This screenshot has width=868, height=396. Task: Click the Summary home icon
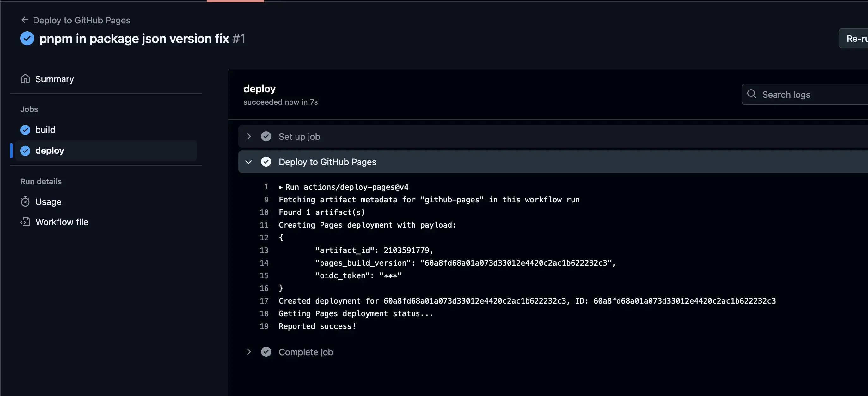pyautogui.click(x=25, y=78)
